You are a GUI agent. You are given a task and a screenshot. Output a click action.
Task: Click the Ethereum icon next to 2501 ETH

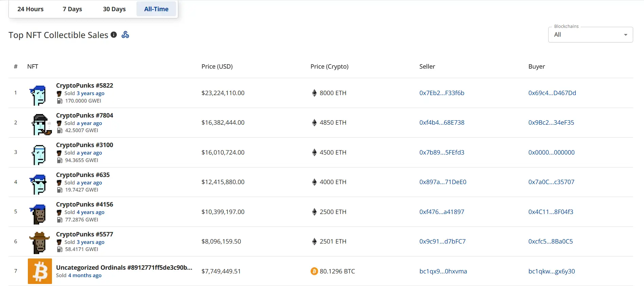314,242
